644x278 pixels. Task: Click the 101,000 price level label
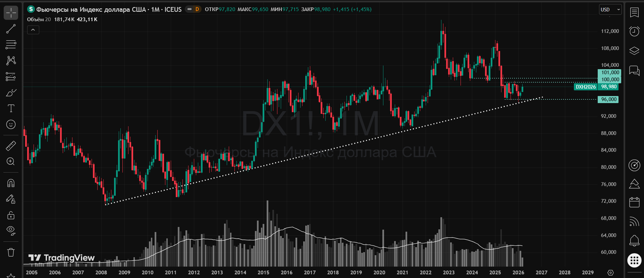coord(609,73)
